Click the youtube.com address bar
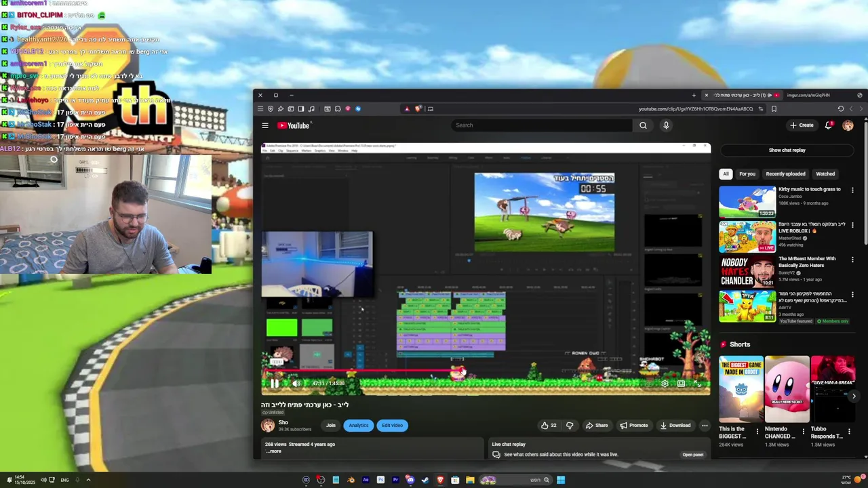Screen dimensions: 868x488 (695, 108)
